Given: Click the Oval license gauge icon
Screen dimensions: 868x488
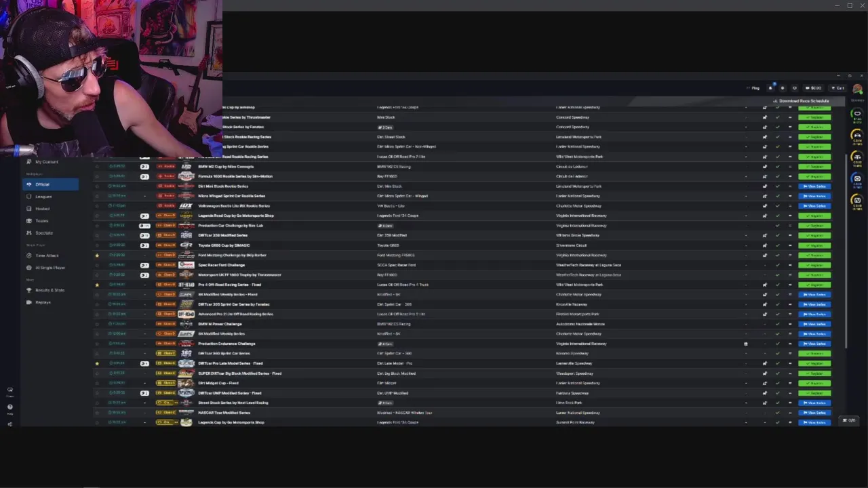Looking at the screenshot, I should [857, 115].
